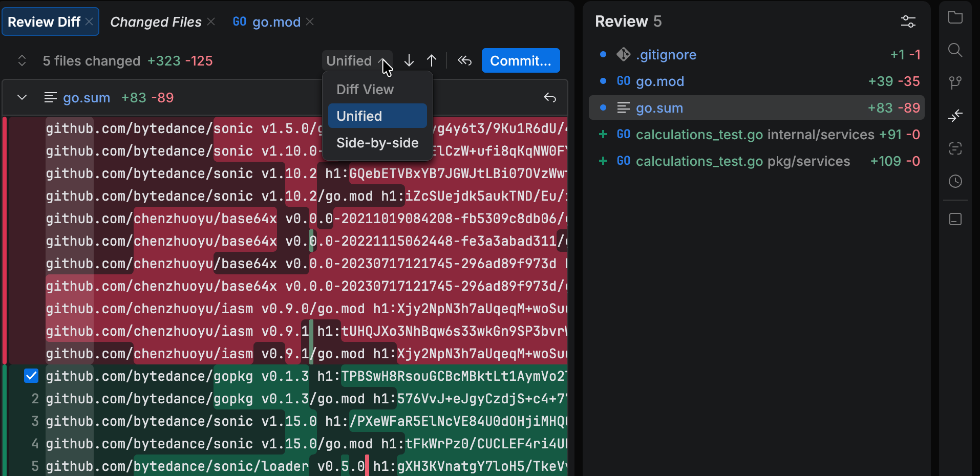980x476 pixels.
Task: Open the code scan sidebar icon
Action: pos(955,148)
